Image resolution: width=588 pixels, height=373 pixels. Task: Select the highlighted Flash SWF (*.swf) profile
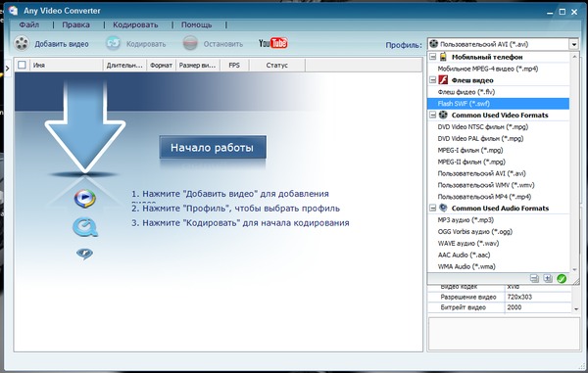pyautogui.click(x=498, y=104)
